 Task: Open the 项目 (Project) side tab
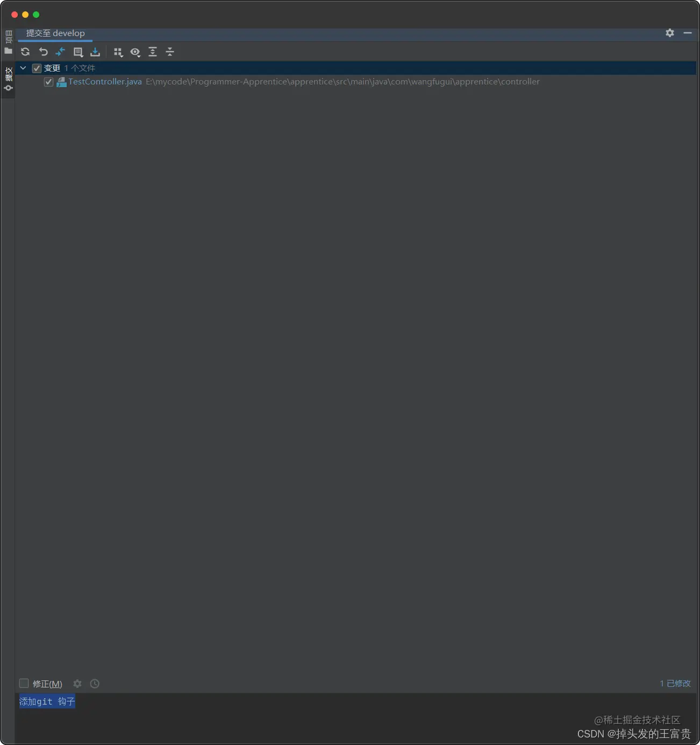[8, 42]
